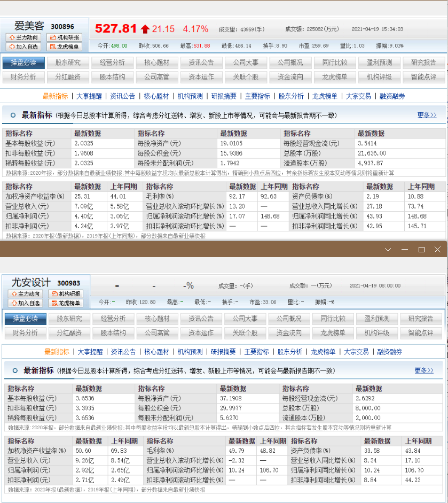Screen dimensions: 448x503
Task: Open 股东研究 tab in 爱美客 panel
Action: (x=68, y=63)
